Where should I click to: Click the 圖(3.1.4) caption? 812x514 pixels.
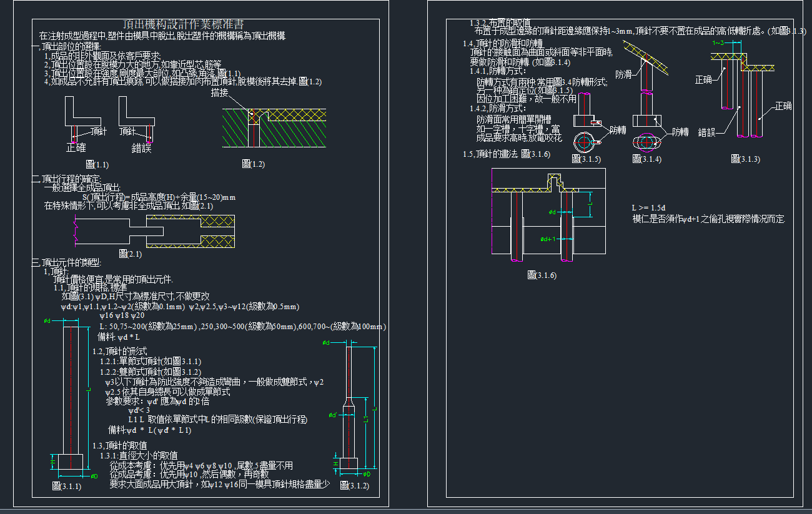tap(646, 159)
